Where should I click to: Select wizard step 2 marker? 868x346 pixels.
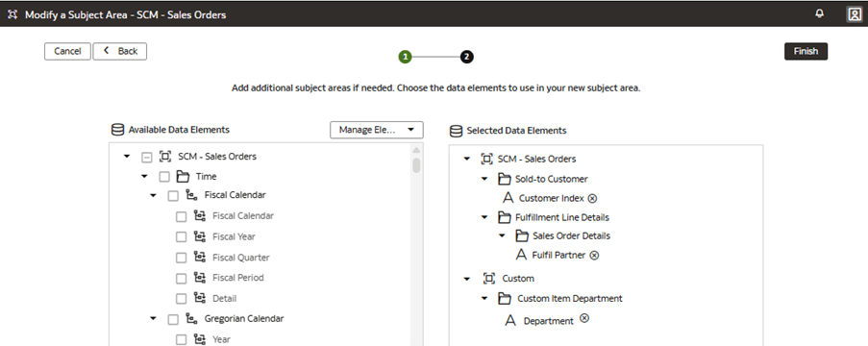(x=466, y=57)
